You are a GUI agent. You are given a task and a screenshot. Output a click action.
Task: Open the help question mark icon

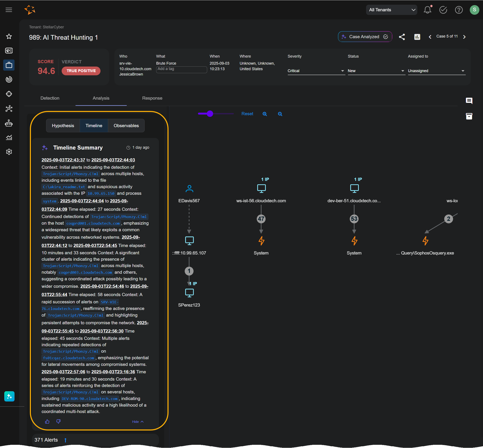pyautogui.click(x=459, y=10)
